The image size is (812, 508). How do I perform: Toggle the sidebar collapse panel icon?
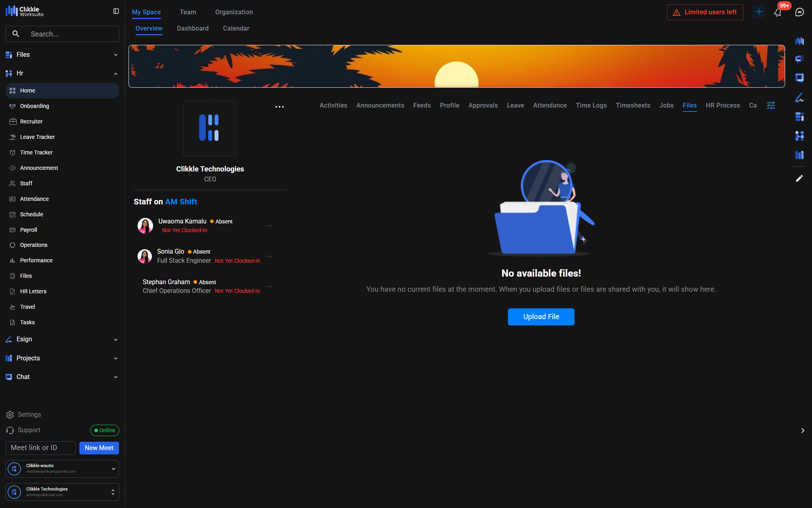[116, 12]
